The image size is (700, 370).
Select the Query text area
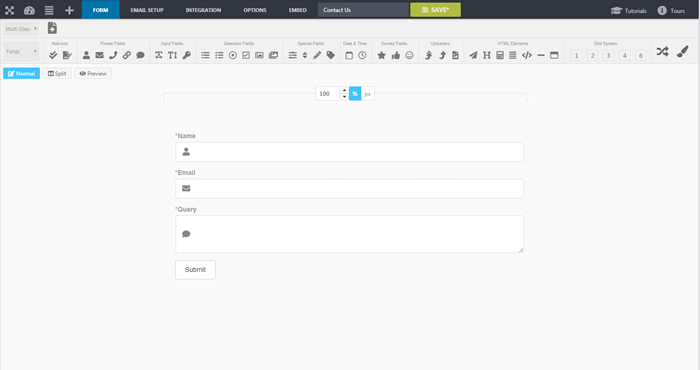click(x=349, y=234)
